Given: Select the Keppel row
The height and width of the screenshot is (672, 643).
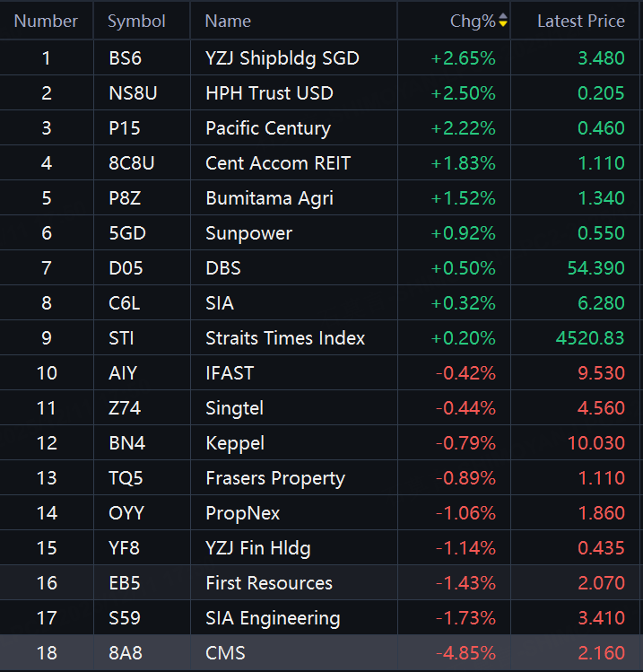Looking at the screenshot, I should point(234,443).
